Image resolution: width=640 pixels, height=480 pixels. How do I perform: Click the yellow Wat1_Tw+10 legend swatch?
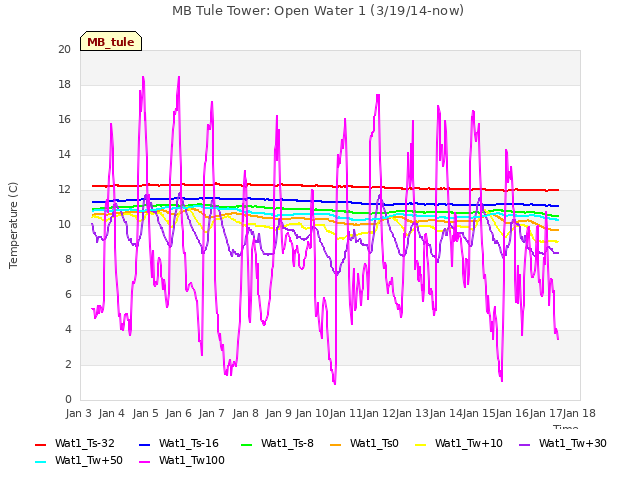tap(420, 444)
